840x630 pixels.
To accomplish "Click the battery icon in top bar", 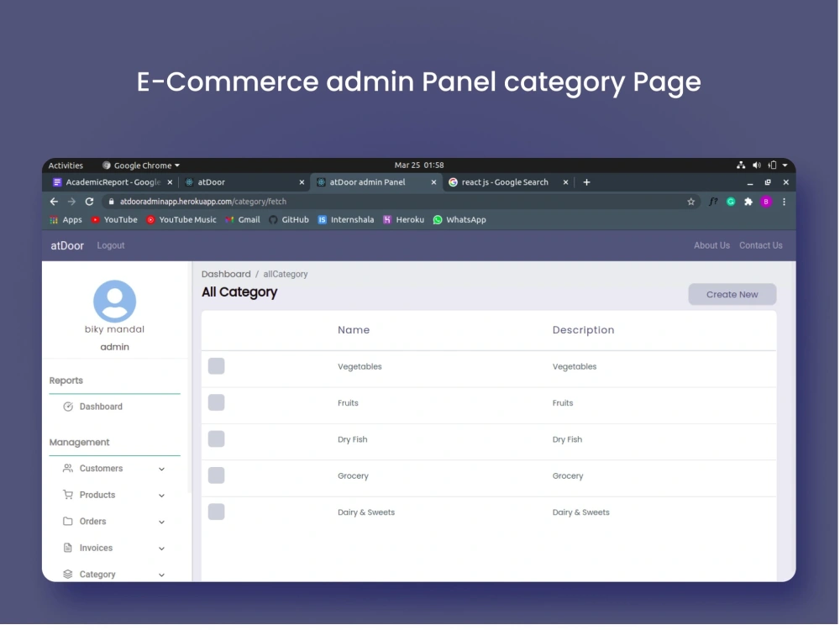I will pyautogui.click(x=772, y=165).
